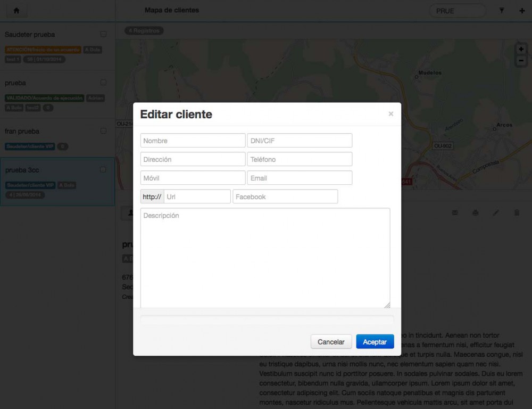
Task: Click the home icon button
Action: (x=16, y=11)
